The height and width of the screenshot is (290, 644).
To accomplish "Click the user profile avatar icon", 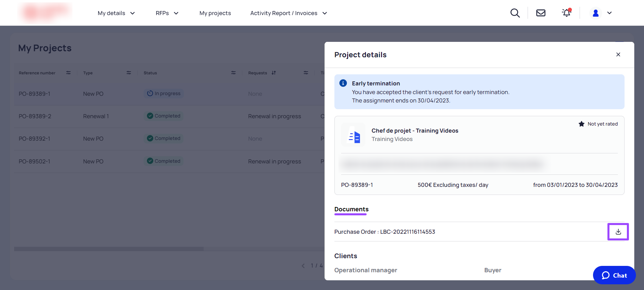I will tap(596, 13).
